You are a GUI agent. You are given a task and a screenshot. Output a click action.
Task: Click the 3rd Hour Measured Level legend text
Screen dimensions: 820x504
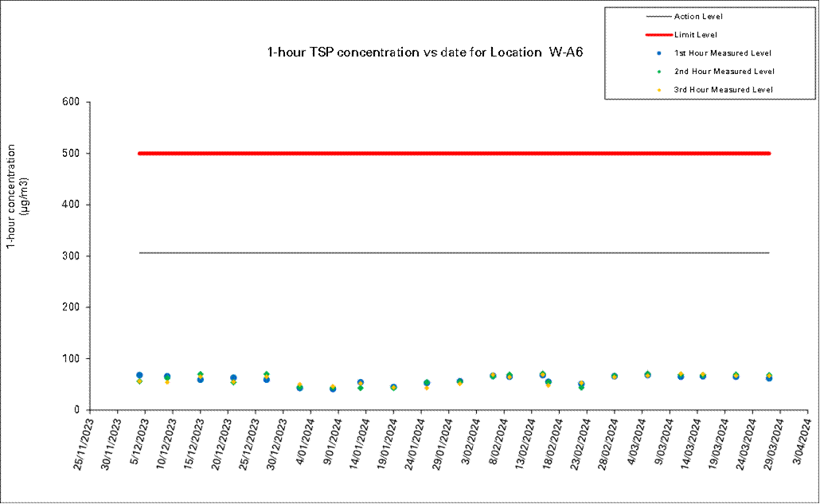(x=723, y=90)
